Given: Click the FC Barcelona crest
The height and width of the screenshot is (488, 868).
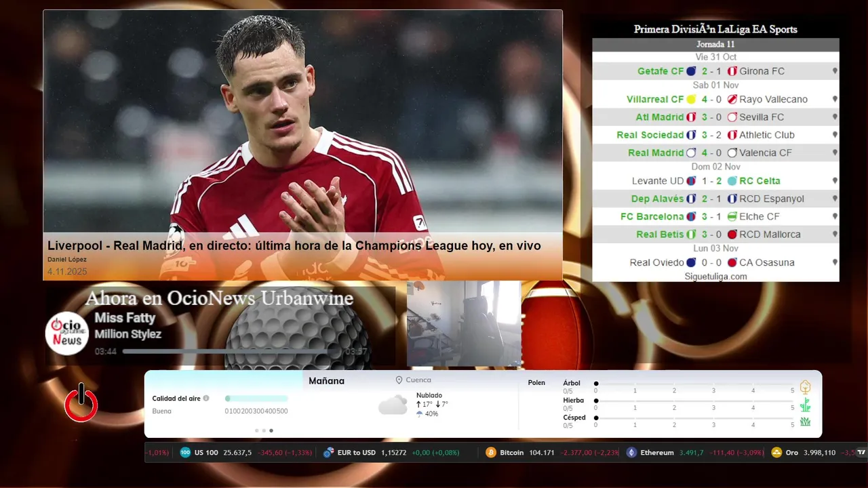Looking at the screenshot, I should [691, 217].
